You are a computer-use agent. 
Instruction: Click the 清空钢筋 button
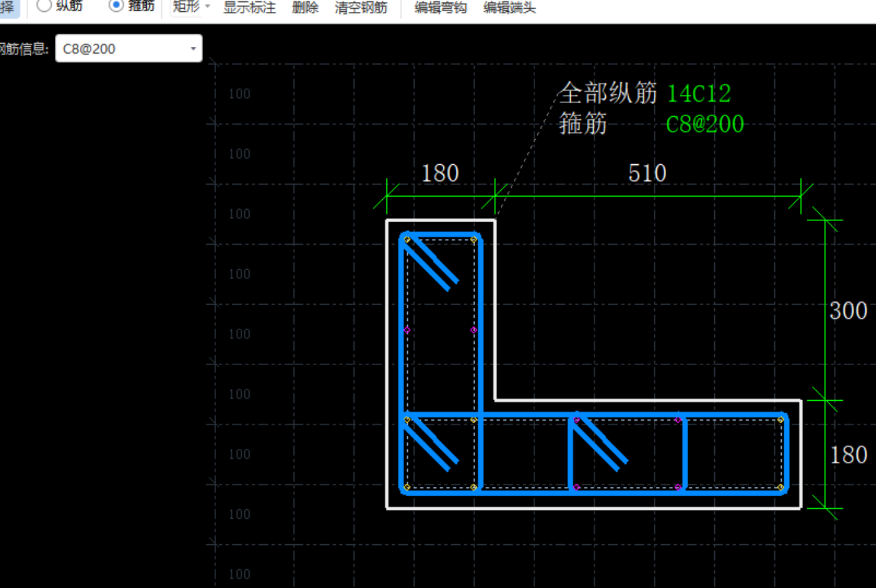tap(361, 7)
